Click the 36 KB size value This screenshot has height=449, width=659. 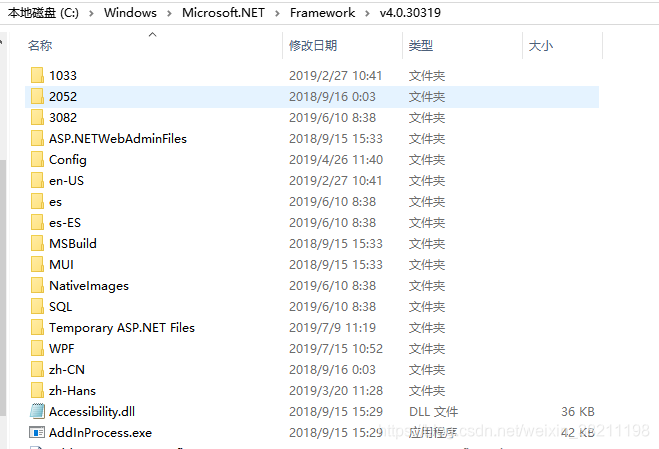(577, 412)
